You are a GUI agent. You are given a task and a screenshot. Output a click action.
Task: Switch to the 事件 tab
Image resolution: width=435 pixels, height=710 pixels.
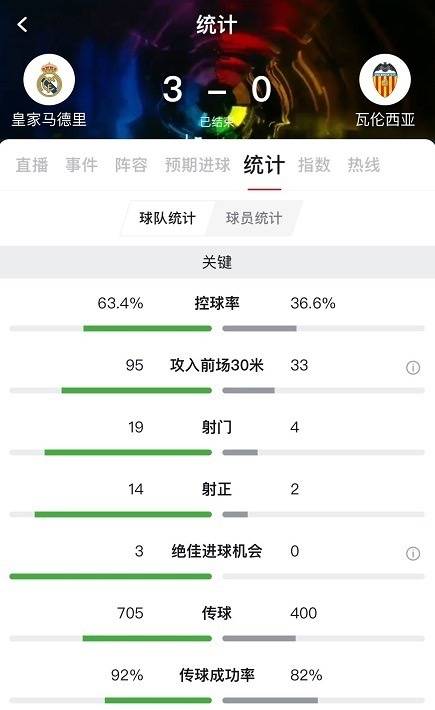pos(81,165)
